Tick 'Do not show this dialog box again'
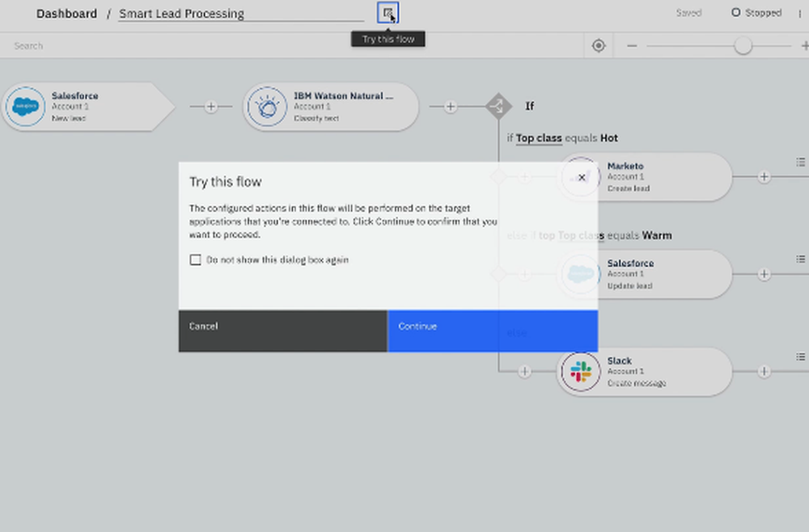This screenshot has width=809, height=532. (196, 260)
